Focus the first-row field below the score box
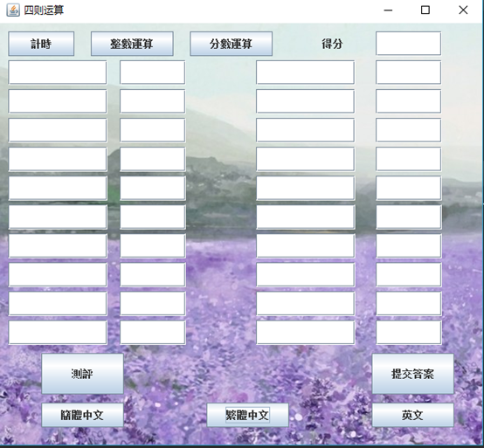Image resolution: width=484 pixels, height=448 pixels. (408, 72)
